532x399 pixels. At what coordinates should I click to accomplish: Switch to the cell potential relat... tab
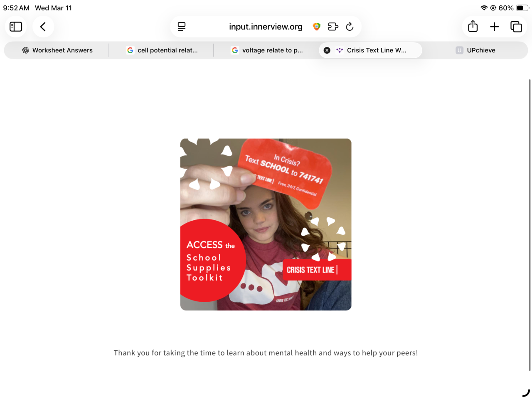click(x=162, y=50)
